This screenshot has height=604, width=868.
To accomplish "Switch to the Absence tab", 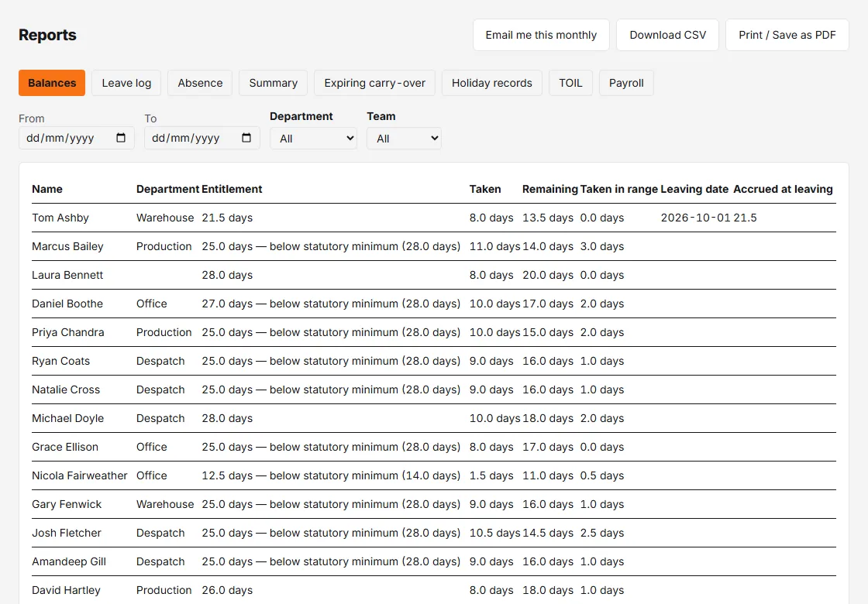I will 200,83.
